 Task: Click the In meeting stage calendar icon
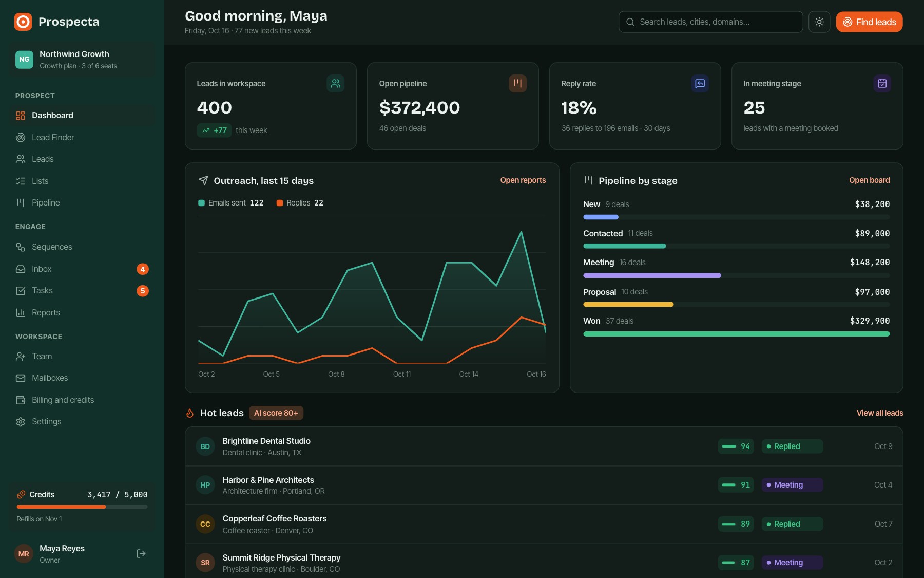tap(882, 83)
